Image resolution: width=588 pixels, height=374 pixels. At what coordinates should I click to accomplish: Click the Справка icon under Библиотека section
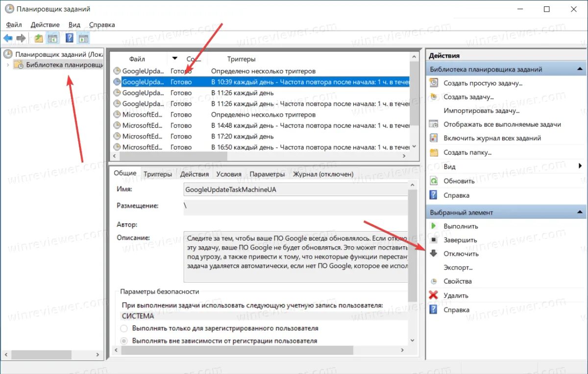tap(434, 195)
